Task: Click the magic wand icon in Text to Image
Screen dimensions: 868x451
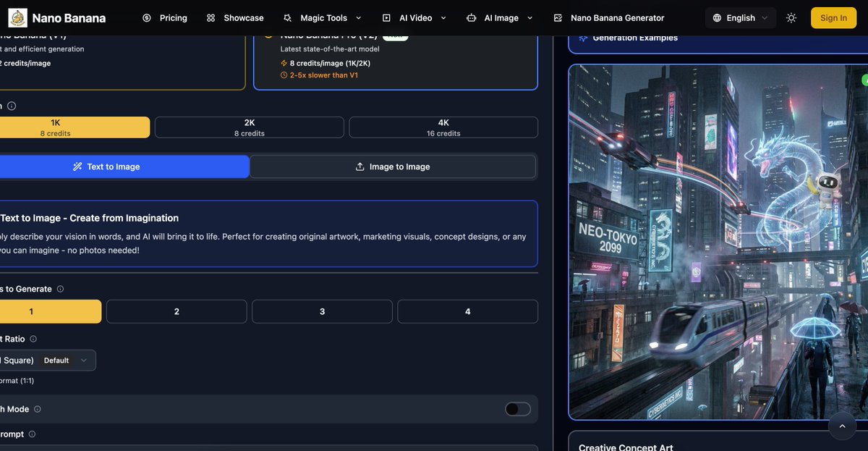Action: (x=77, y=167)
